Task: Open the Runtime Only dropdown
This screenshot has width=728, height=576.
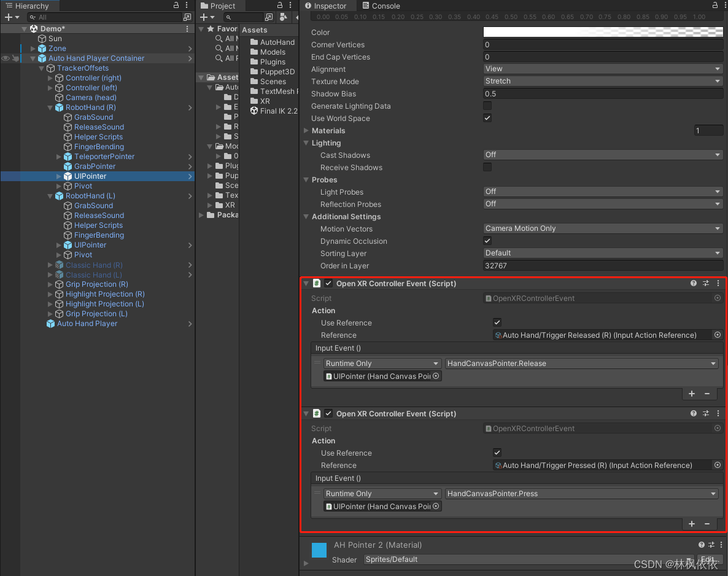Action: (x=382, y=363)
